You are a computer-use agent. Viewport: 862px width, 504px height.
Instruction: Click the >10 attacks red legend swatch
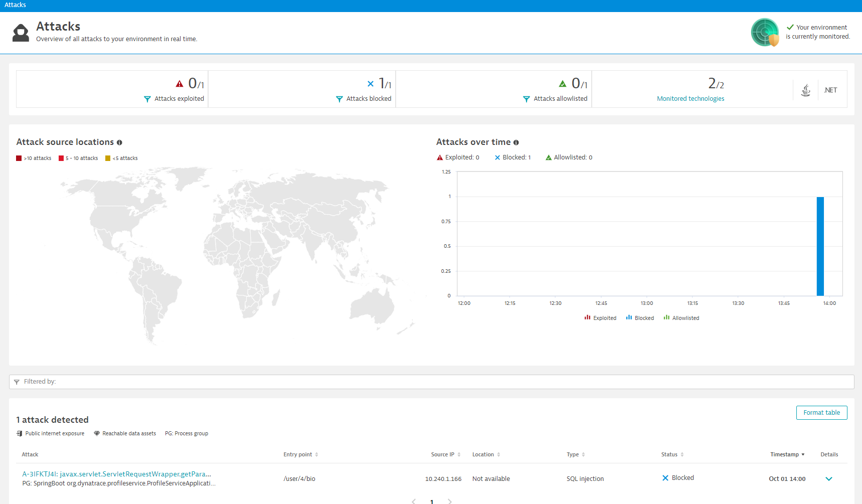(19, 158)
